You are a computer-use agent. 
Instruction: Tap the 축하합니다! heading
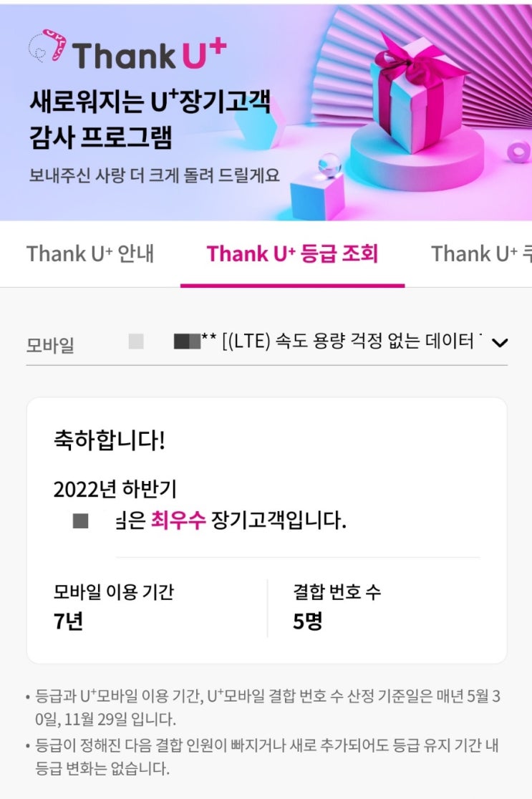pos(109,440)
